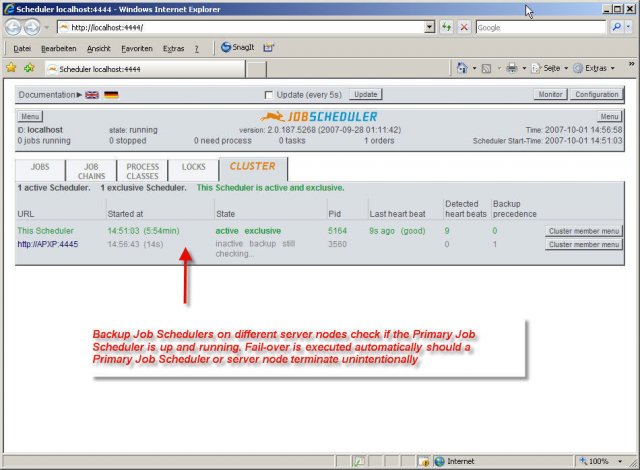Click the Home icon in command bar

click(x=462, y=68)
